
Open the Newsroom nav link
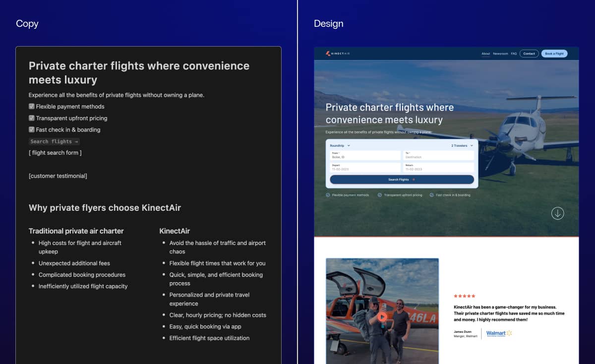pos(500,54)
